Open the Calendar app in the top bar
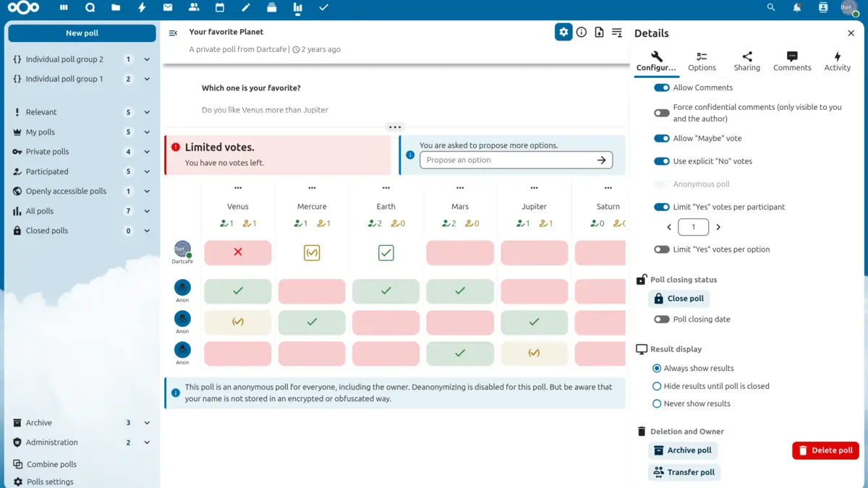The image size is (868, 488). [x=219, y=8]
